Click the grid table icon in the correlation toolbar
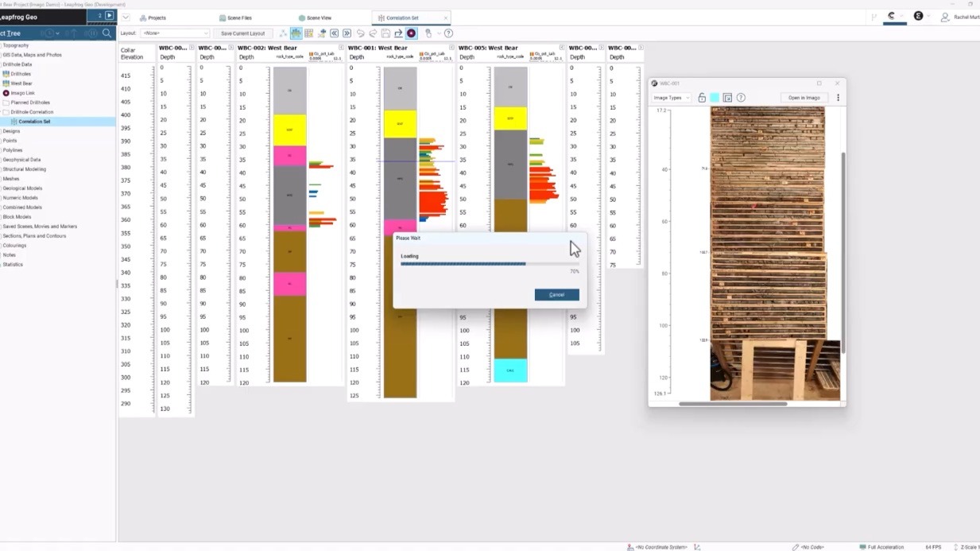Viewport: 980px width, 551px height. (308, 33)
